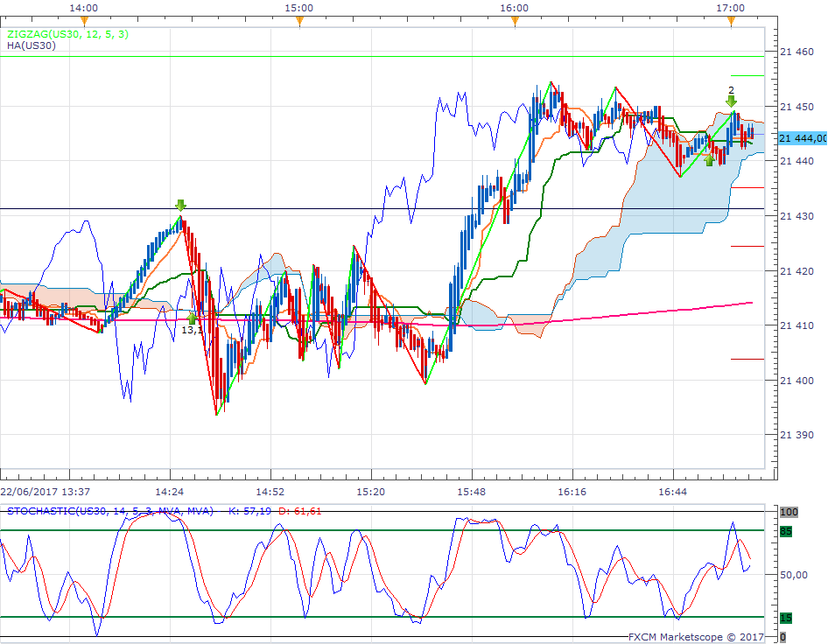Click the 16:16 time axis label
The height and width of the screenshot is (644, 828).
coord(572,492)
